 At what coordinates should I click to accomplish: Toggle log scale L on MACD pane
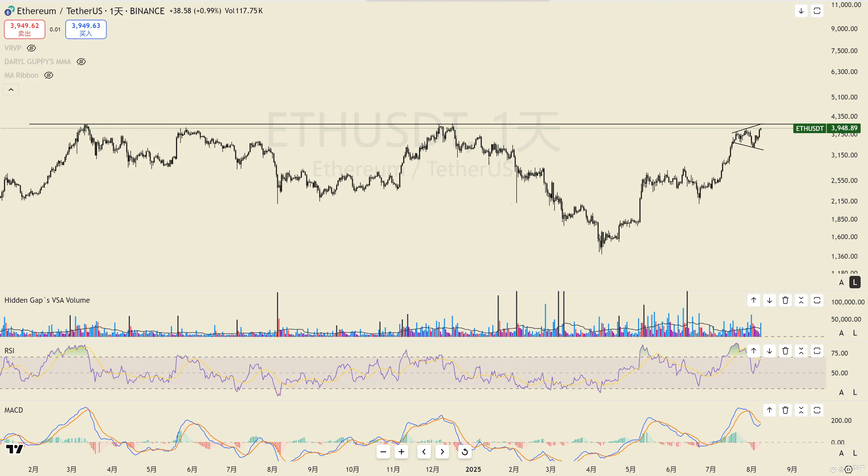tap(855, 453)
